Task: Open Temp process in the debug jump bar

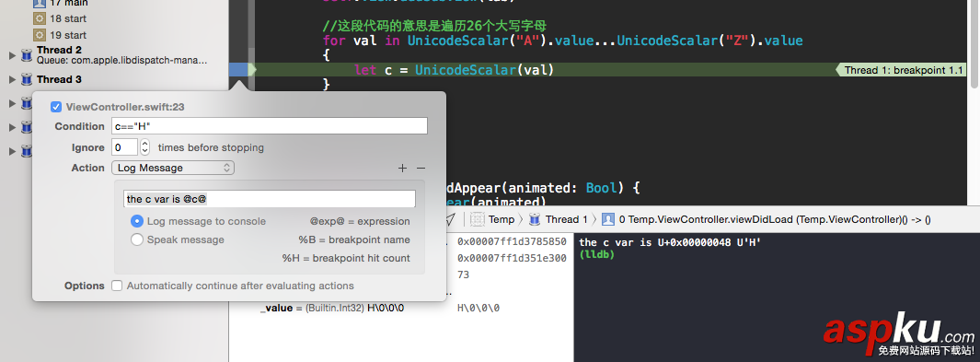Action: tap(502, 219)
